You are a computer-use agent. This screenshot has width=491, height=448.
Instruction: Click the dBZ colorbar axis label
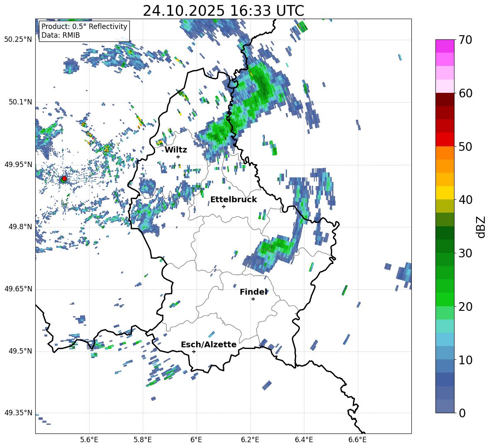[x=481, y=227]
